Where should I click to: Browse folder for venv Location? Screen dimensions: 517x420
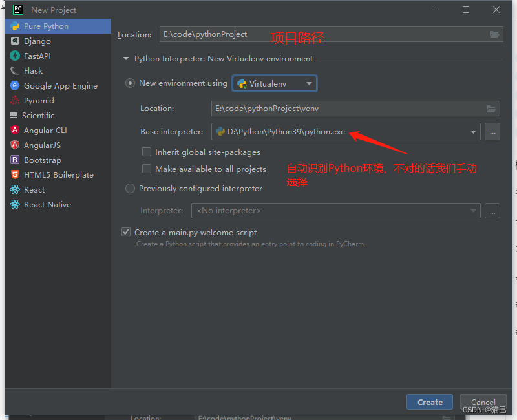pyautogui.click(x=491, y=109)
